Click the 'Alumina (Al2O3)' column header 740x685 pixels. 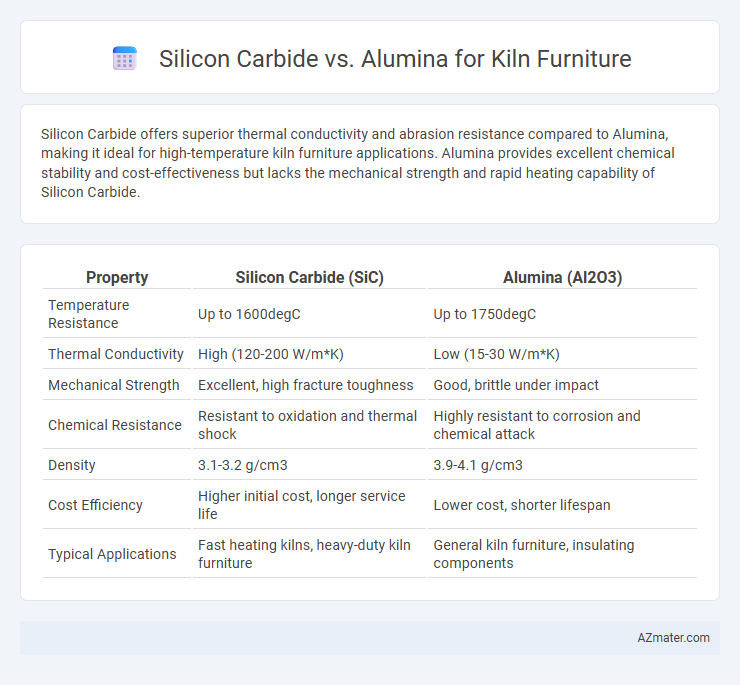(x=562, y=277)
